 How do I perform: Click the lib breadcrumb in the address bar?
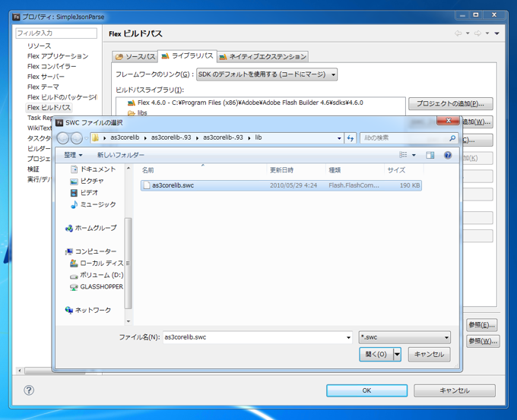click(x=258, y=137)
